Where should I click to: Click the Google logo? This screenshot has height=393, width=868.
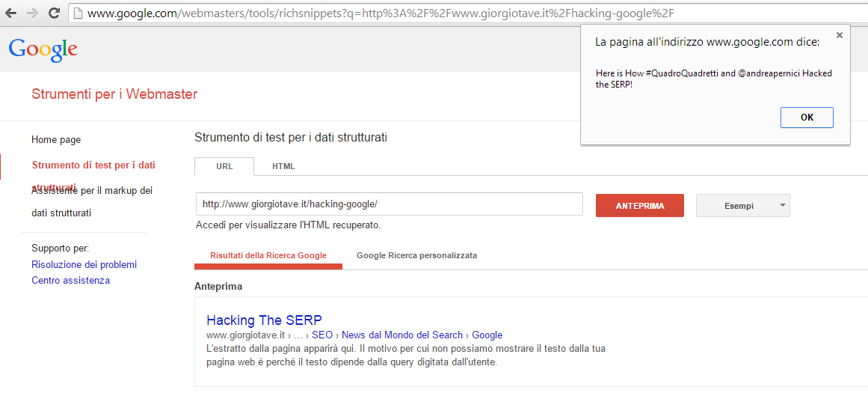point(43,50)
